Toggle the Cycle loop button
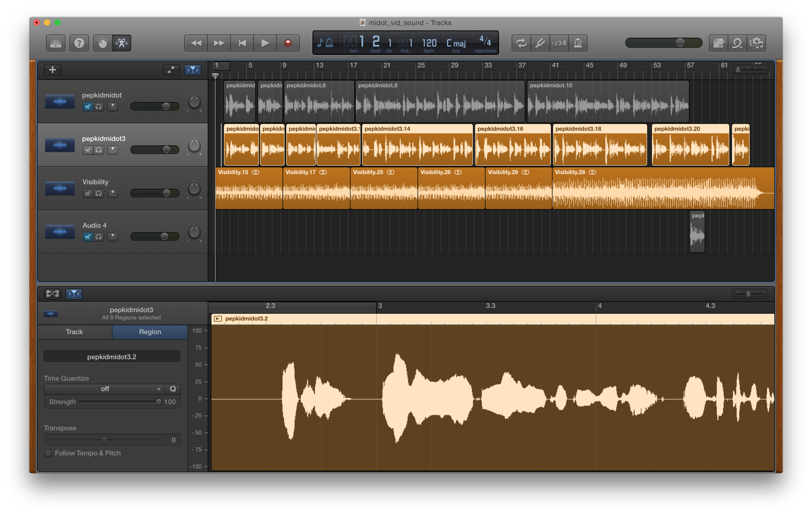 pos(521,43)
